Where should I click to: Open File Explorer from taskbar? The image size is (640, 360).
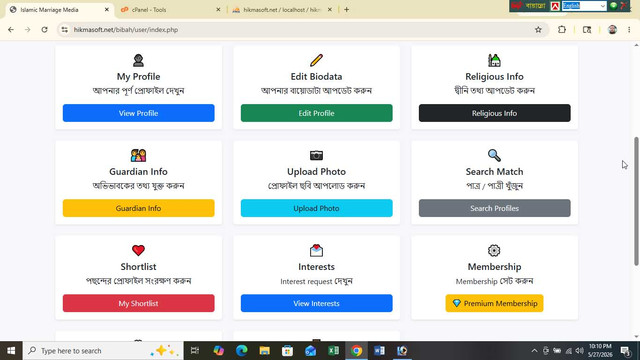[x=264, y=351]
